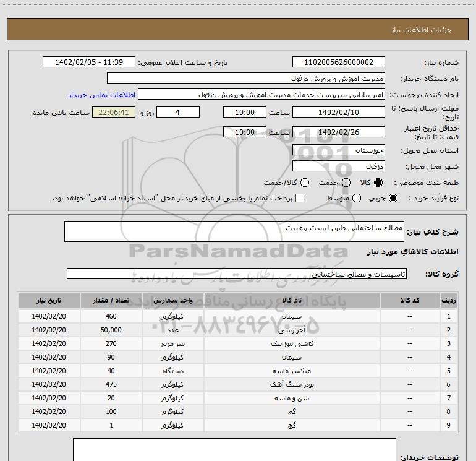Click the buyer notes text area
The image size is (476, 461).
[x=234, y=450]
